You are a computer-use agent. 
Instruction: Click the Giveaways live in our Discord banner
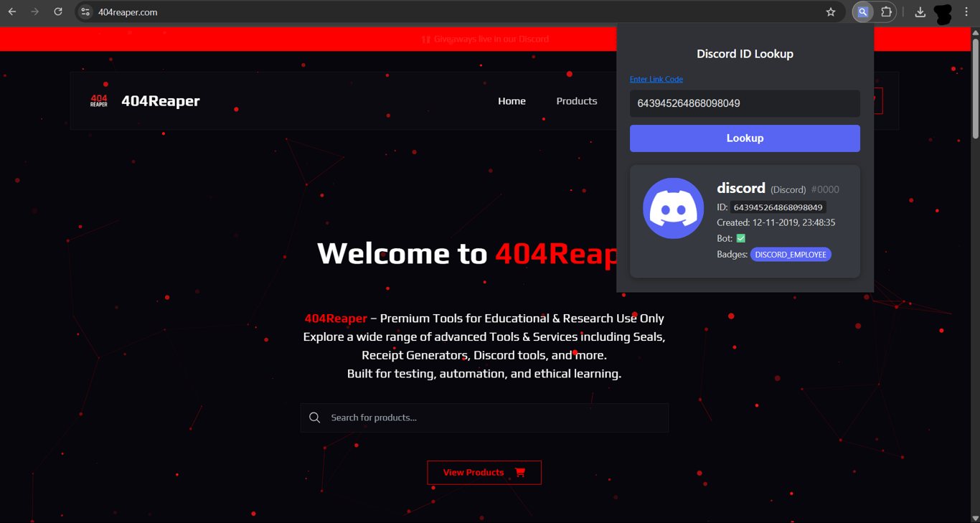point(486,39)
